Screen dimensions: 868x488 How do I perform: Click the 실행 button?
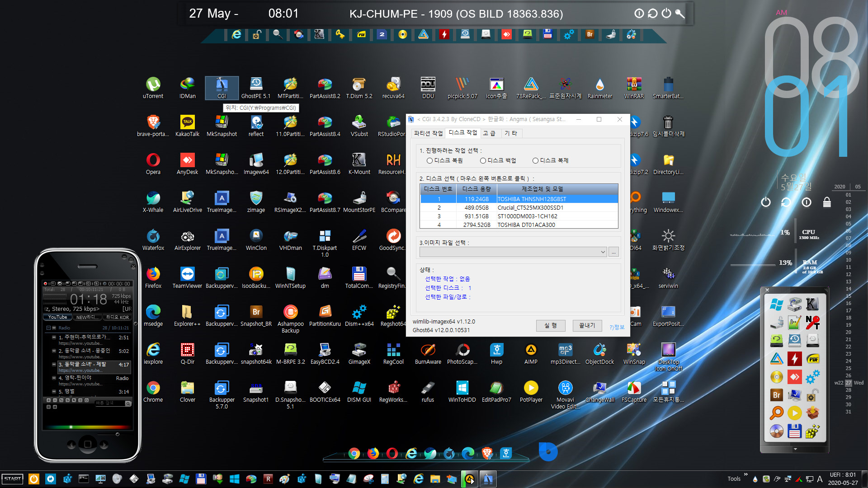(551, 325)
